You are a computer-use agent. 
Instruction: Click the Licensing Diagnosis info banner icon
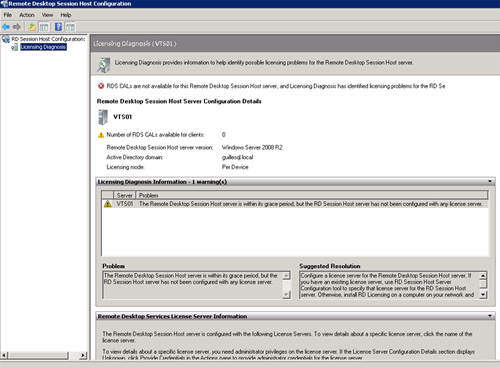(x=104, y=65)
